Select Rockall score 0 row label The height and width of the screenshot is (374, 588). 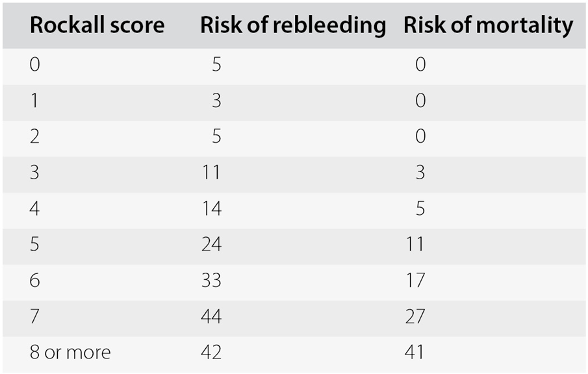34,65
